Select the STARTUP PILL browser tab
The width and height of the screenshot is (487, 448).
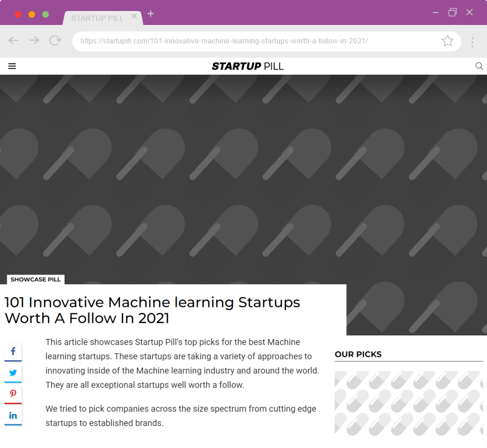click(x=97, y=18)
